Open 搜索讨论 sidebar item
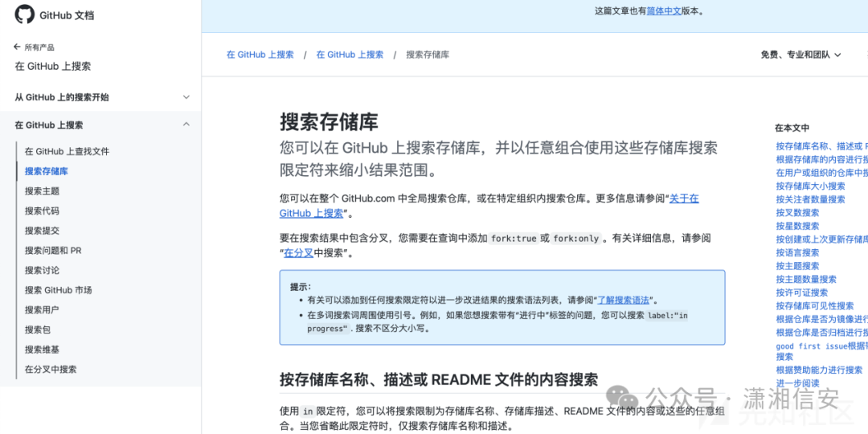The image size is (868, 434). 42,270
